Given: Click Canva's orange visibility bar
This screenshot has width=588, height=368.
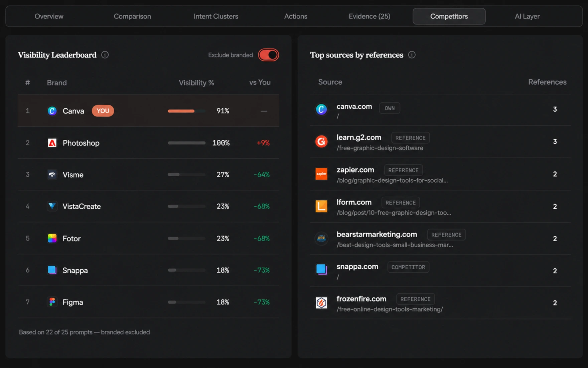Looking at the screenshot, I should click(x=186, y=111).
